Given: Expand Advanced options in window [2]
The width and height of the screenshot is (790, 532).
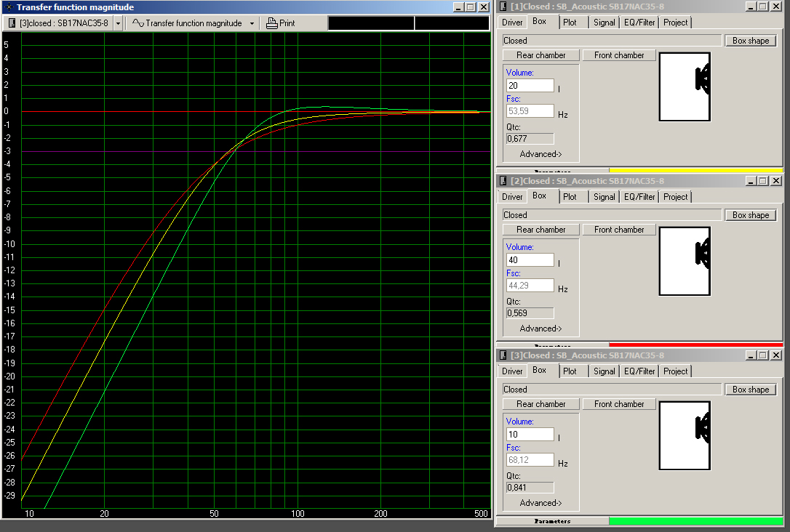Looking at the screenshot, I should [540, 329].
